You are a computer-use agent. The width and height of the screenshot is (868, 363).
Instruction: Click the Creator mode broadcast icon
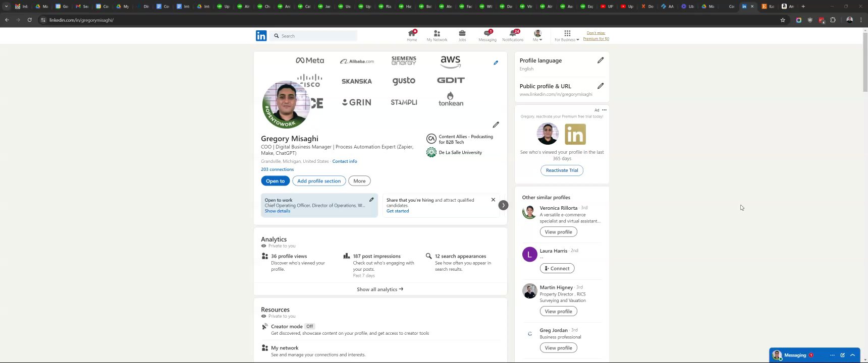[x=264, y=327]
